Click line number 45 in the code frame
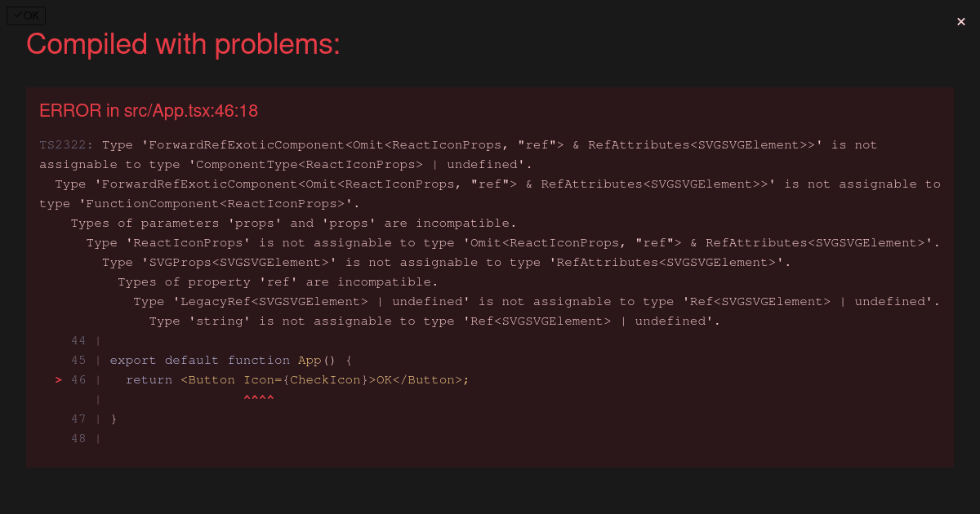Image resolution: width=980 pixels, height=514 pixels. pyautogui.click(x=78, y=361)
